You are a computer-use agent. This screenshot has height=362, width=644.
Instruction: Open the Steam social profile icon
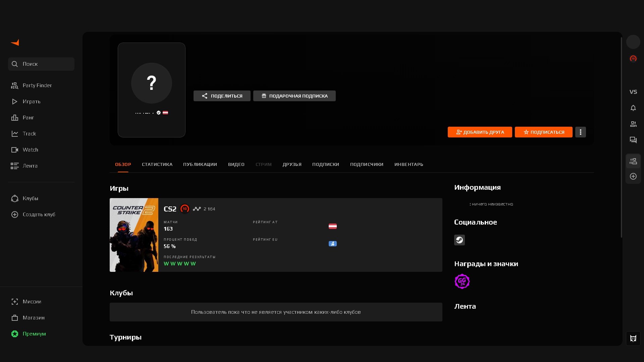click(460, 240)
